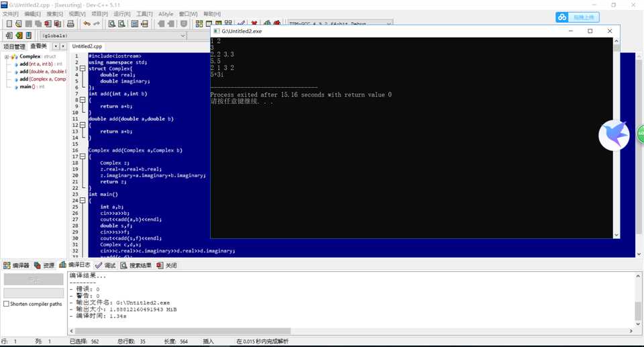Click the Compile & Run toolbar icon
Image resolution: width=644 pixels, height=347 pixels.
pos(219,24)
